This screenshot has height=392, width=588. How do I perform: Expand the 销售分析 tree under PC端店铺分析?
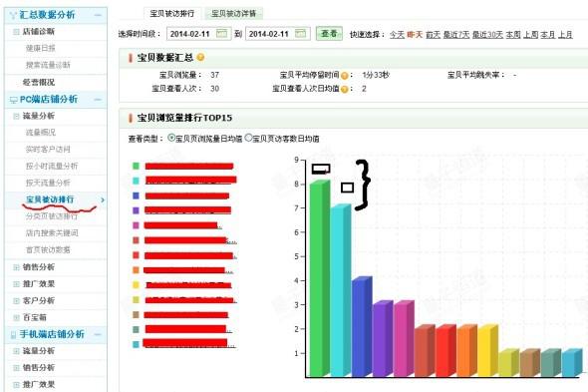pyautogui.click(x=16, y=267)
